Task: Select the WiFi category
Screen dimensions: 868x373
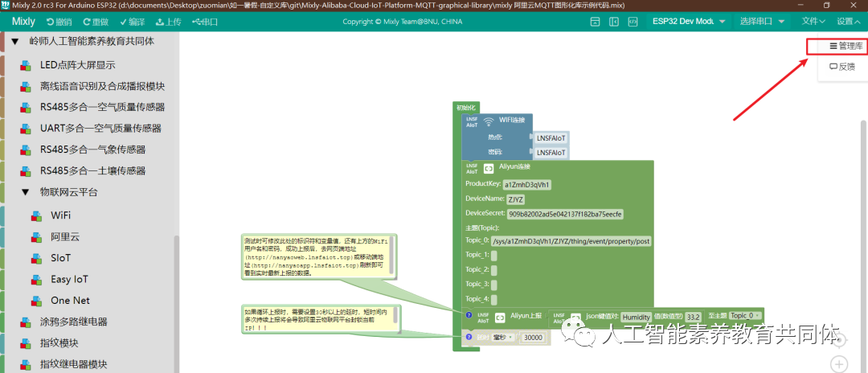Action: click(x=61, y=215)
